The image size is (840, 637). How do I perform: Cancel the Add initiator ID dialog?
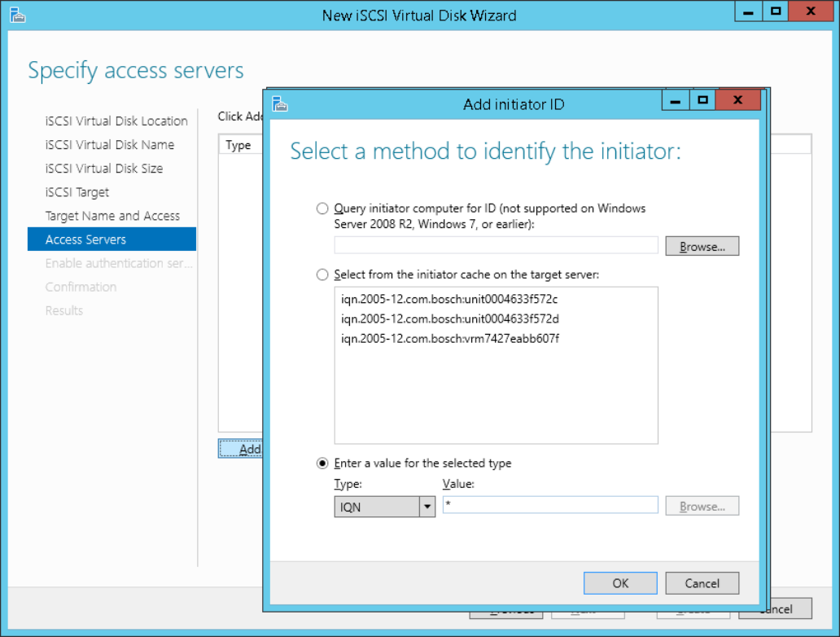tap(702, 583)
